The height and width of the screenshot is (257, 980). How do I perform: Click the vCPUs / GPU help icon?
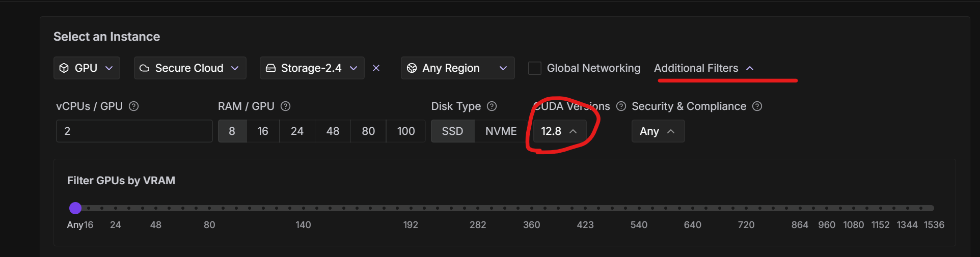click(133, 106)
